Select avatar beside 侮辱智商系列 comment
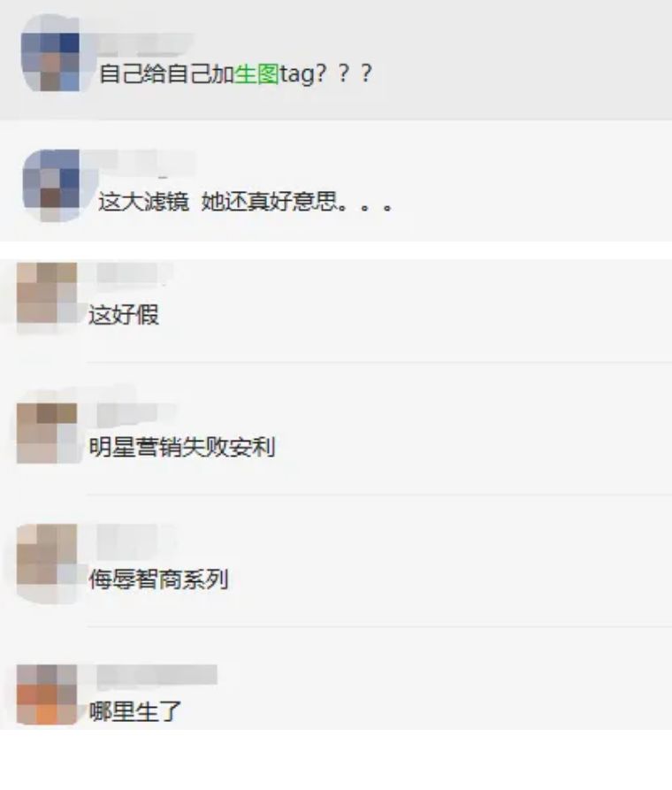 click(x=47, y=554)
